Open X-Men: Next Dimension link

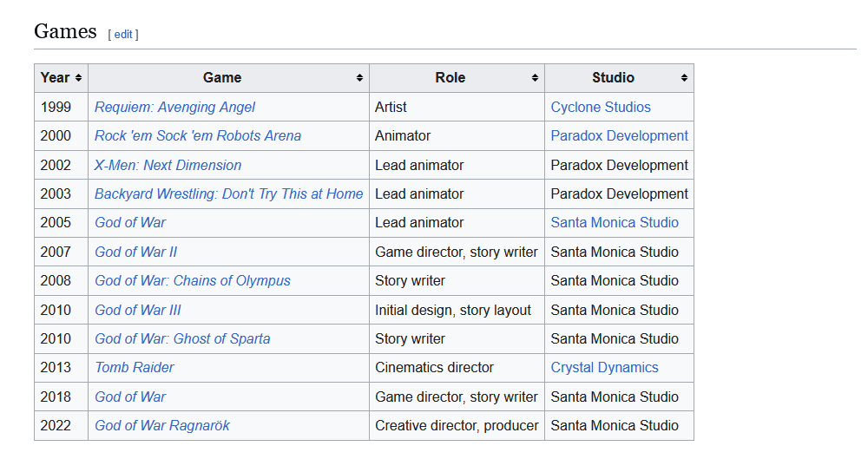tap(168, 165)
